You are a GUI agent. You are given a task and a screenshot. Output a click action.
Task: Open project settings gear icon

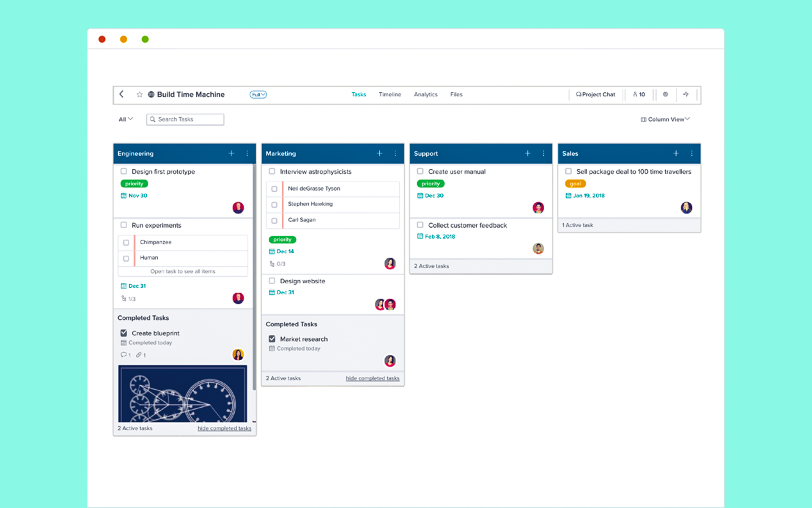click(x=665, y=94)
